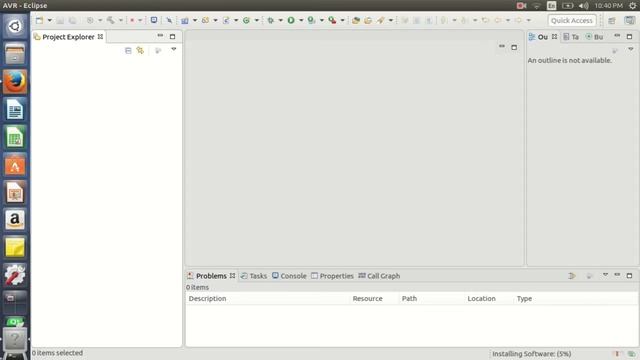Click the New Source Folder icon in toolbar

205,20
